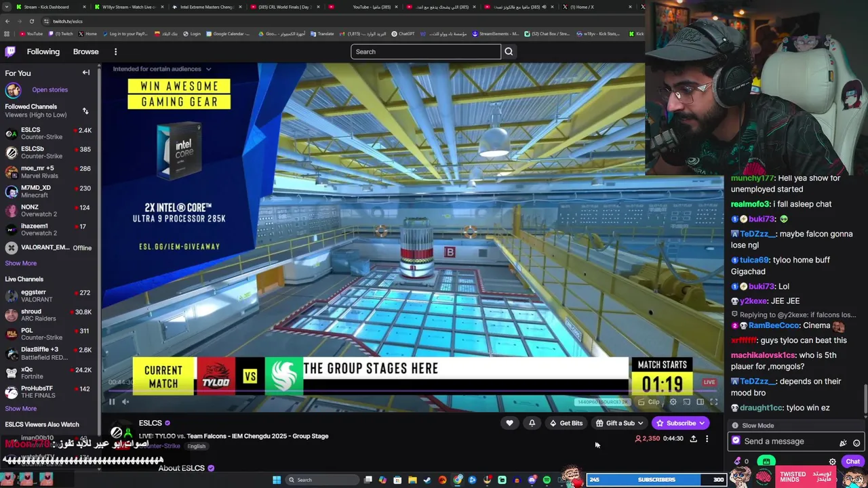Show more live channels
The image size is (868, 488).
(x=21, y=409)
